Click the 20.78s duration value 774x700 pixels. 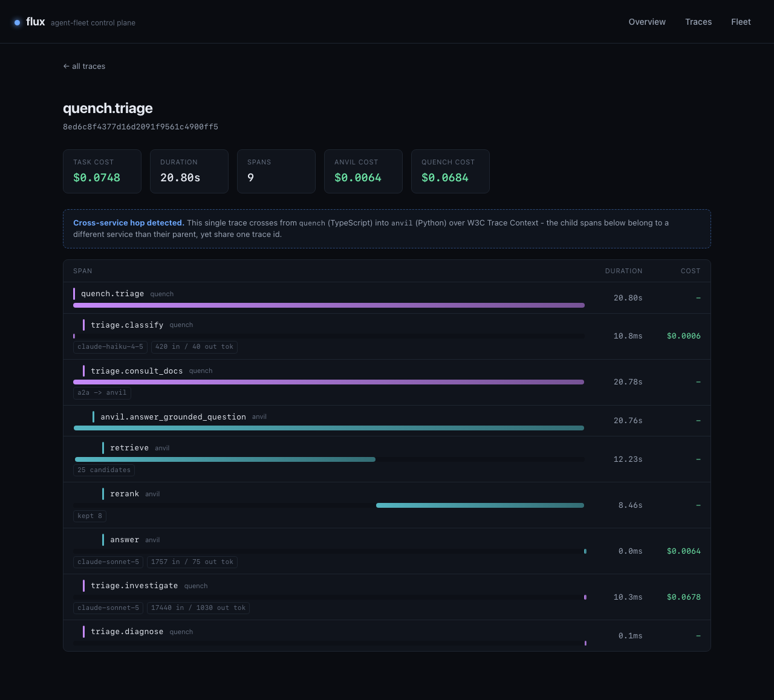pyautogui.click(x=628, y=382)
